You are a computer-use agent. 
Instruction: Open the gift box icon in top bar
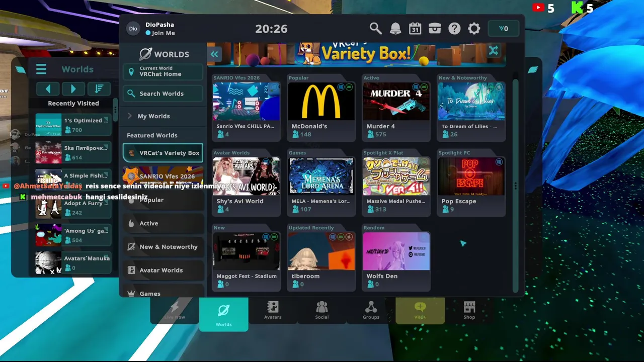(435, 29)
